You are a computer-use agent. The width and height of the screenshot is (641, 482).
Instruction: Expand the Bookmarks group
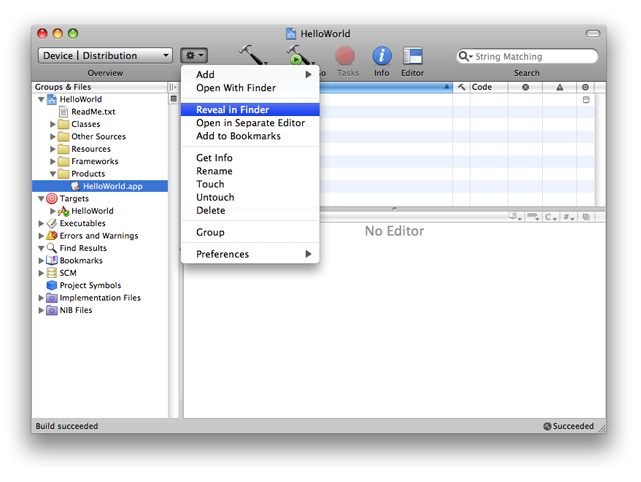tap(41, 260)
